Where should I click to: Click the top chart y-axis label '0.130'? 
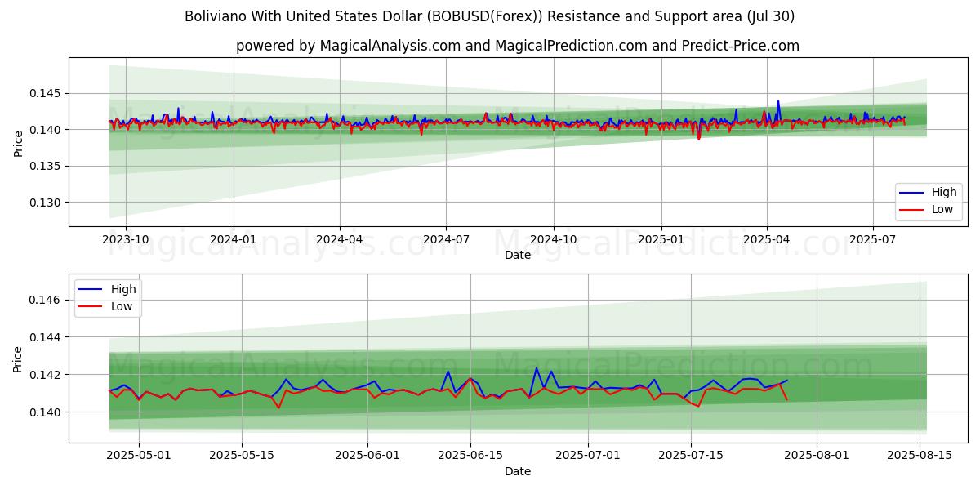(47, 203)
